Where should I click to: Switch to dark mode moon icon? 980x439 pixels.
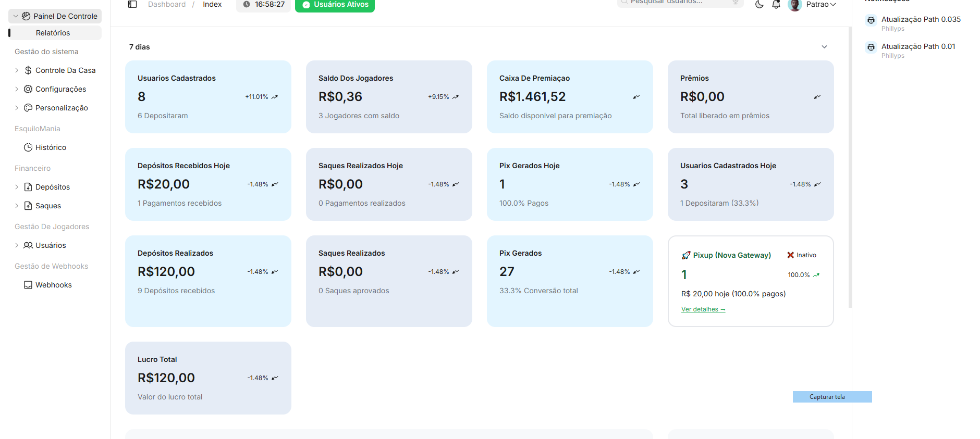pyautogui.click(x=759, y=4)
